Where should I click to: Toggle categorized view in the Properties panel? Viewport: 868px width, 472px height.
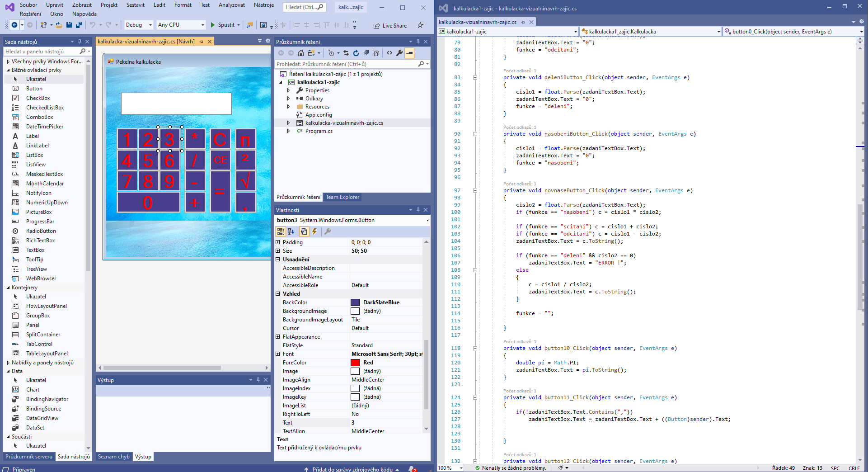281,231
